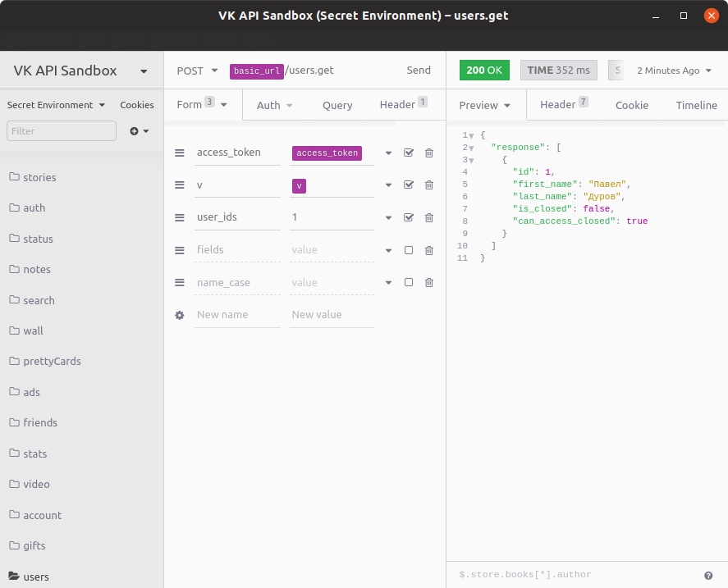Click the user_ids value field
Image resolution: width=728 pixels, height=588 pixels.
pyautogui.click(x=332, y=217)
